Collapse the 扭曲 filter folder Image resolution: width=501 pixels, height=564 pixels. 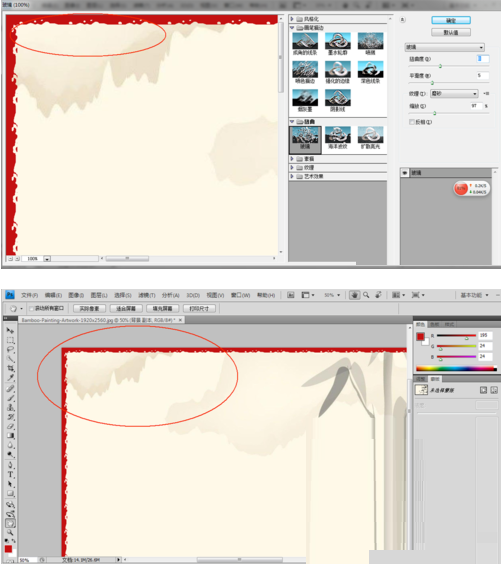tap(292, 122)
